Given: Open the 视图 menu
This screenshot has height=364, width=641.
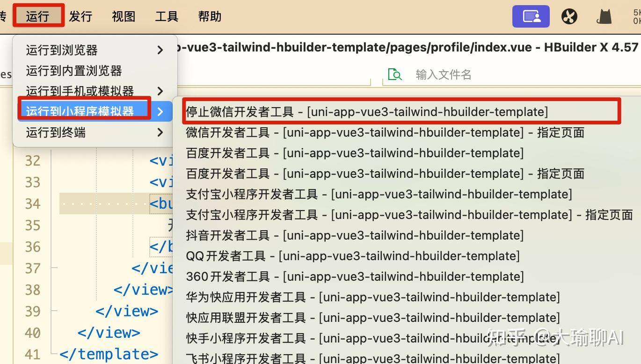Looking at the screenshot, I should tap(124, 16).
